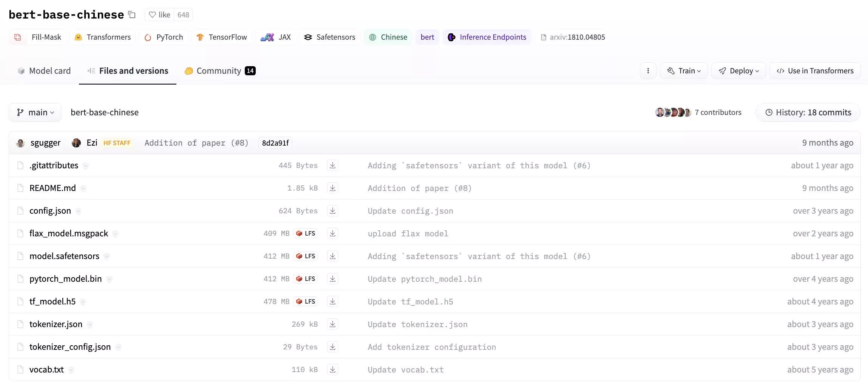Copy the bert-base-chinese model name
The image size is (868, 388).
coord(132,15)
